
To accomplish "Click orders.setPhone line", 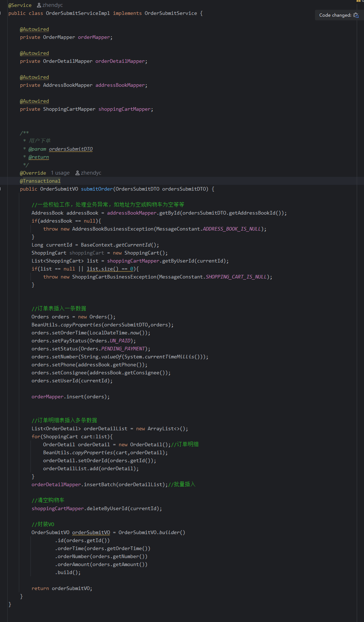I will click(90, 365).
